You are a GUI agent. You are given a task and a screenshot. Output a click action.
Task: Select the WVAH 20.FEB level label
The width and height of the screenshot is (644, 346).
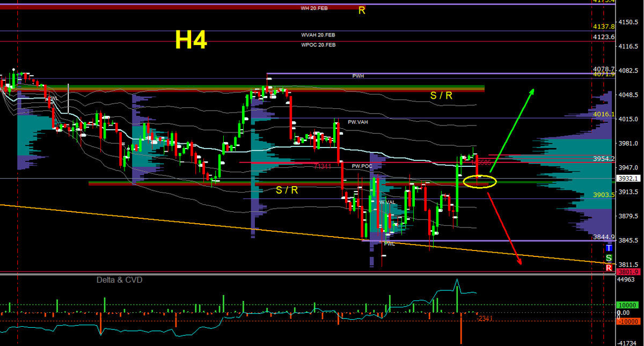318,35
